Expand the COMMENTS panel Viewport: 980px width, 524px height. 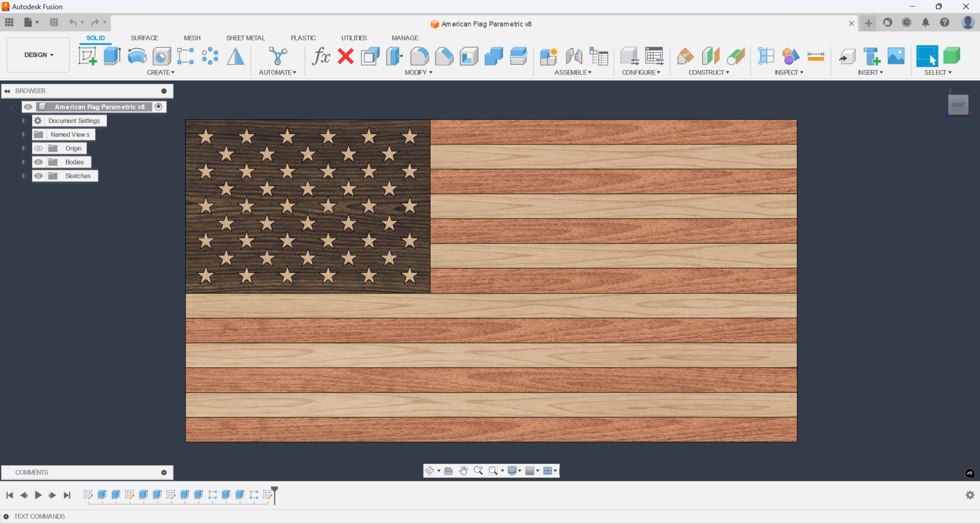pos(164,472)
